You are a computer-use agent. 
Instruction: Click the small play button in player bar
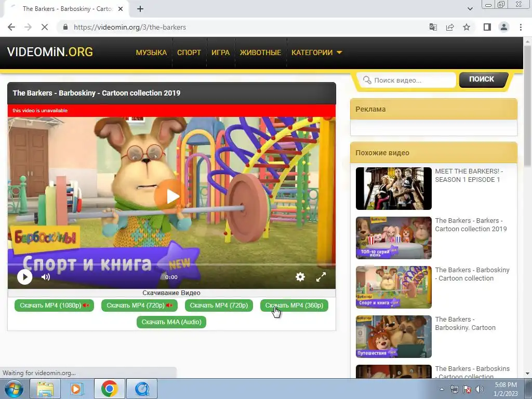pos(25,277)
